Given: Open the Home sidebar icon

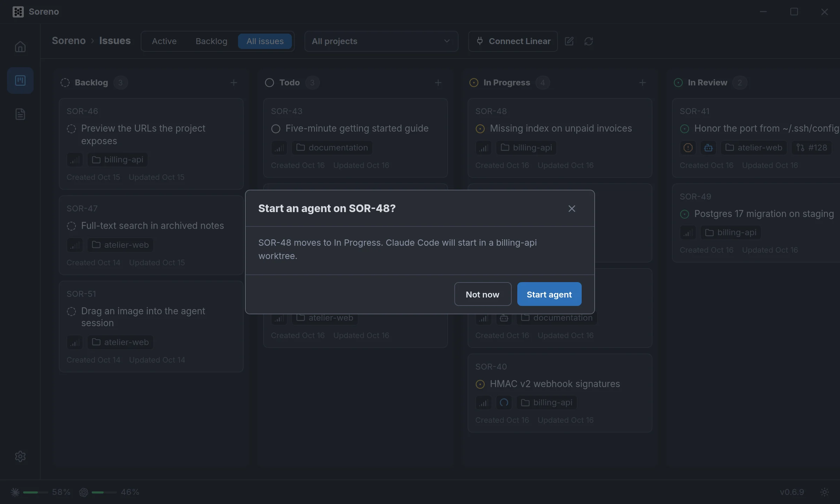Looking at the screenshot, I should pyautogui.click(x=20, y=47).
